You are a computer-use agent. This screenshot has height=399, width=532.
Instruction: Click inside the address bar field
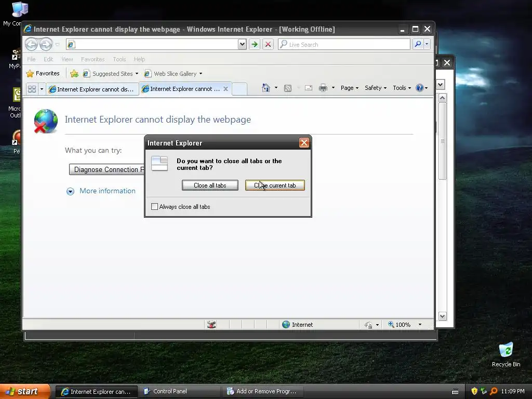coord(153,44)
